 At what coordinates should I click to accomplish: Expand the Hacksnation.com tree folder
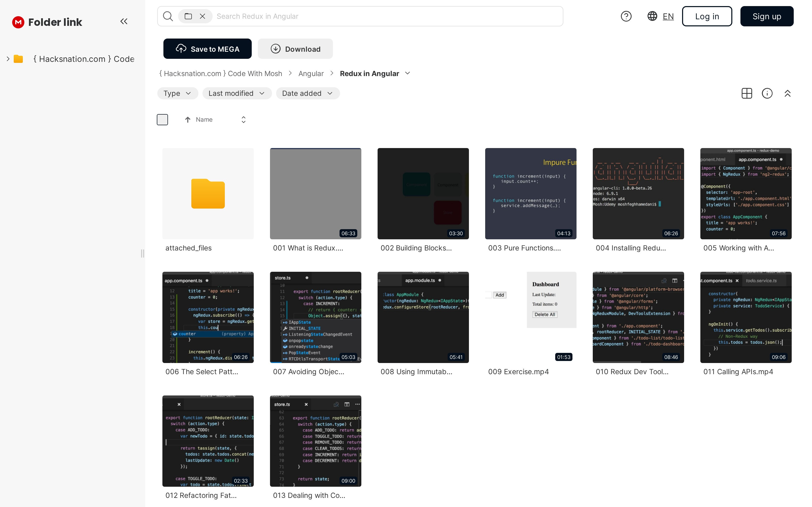[x=8, y=59]
